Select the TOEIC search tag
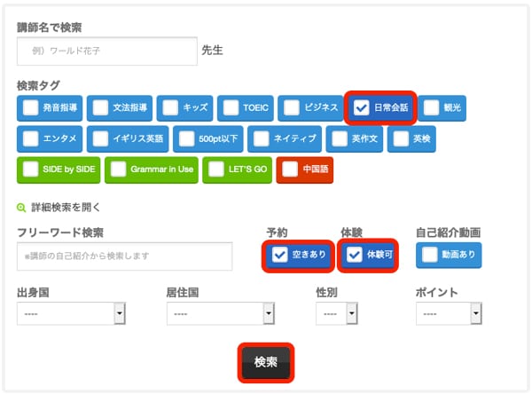 click(230, 108)
